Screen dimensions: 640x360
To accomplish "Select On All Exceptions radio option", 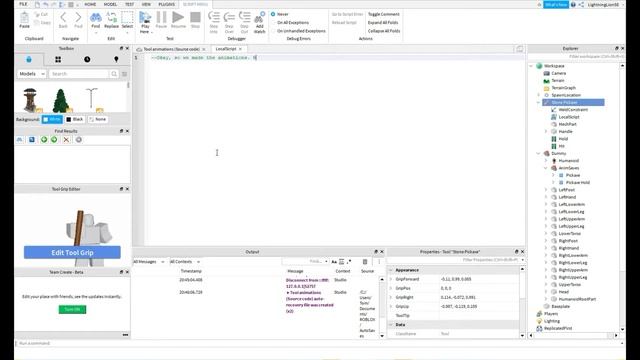I will (273, 22).
